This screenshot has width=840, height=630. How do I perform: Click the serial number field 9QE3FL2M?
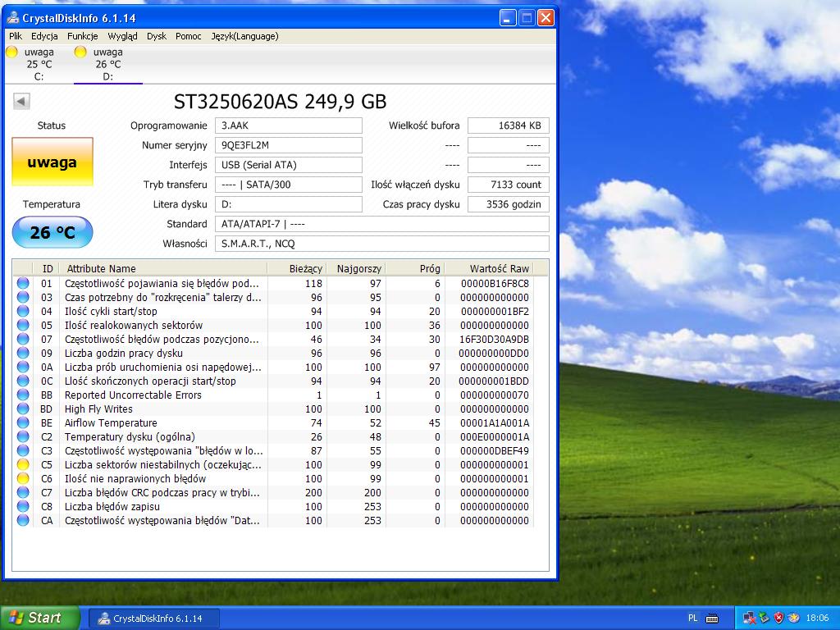tap(289, 145)
